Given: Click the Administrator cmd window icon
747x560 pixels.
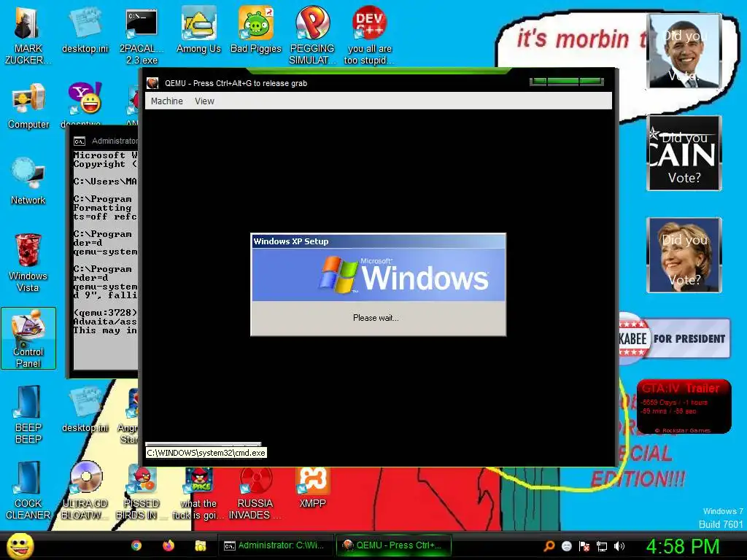Looking at the screenshot, I should [79, 141].
